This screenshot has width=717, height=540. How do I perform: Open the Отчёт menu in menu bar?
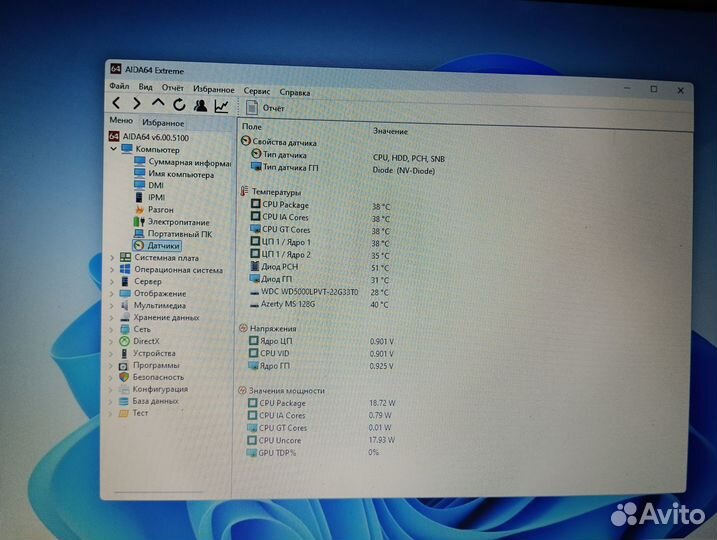172,88
